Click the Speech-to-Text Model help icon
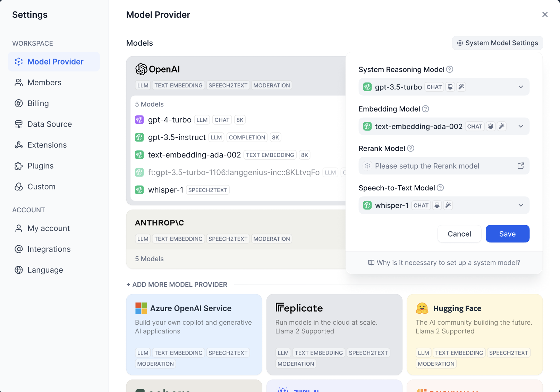Viewport: 560px width, 392px height. click(x=440, y=188)
